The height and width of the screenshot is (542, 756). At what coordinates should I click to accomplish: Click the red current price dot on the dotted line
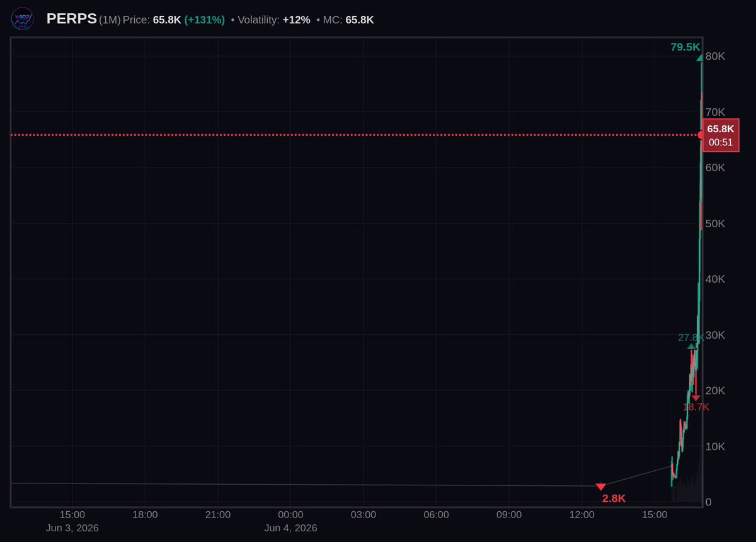pyautogui.click(x=701, y=135)
